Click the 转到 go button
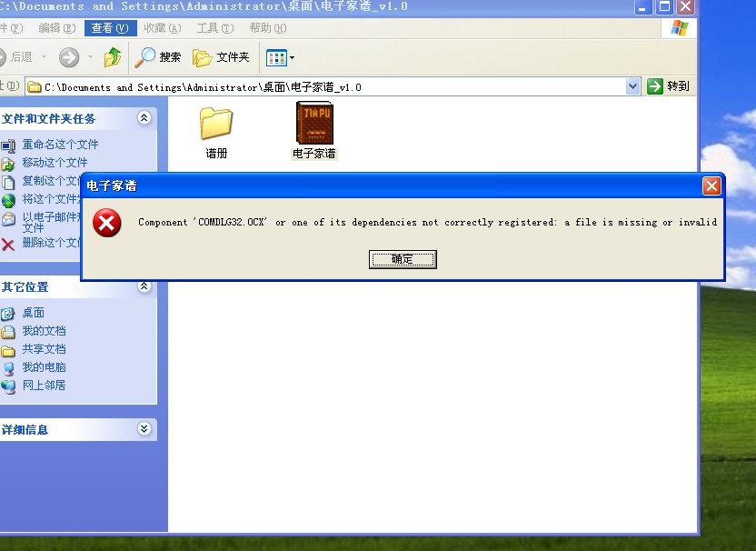 tap(668, 86)
